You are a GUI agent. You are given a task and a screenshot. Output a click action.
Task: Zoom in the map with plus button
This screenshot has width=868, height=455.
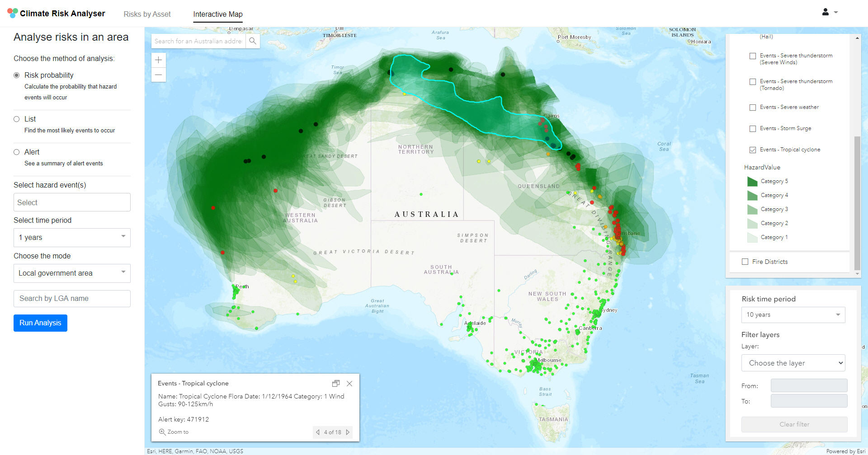(x=159, y=60)
